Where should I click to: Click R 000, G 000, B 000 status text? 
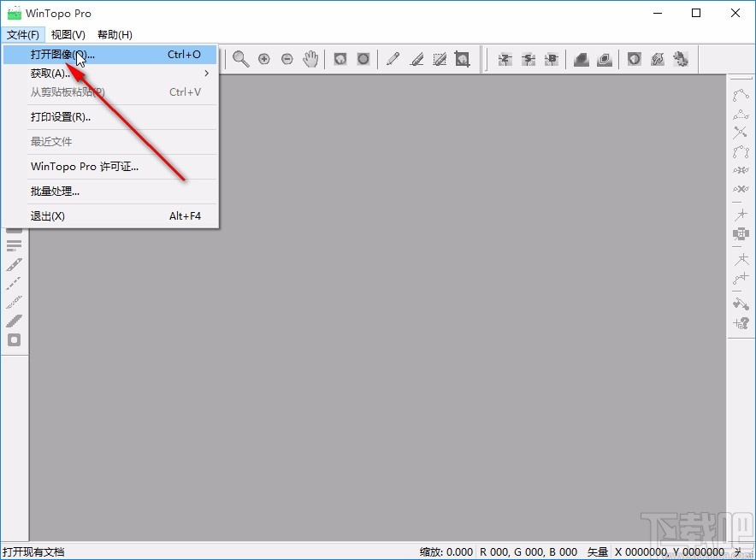(529, 551)
